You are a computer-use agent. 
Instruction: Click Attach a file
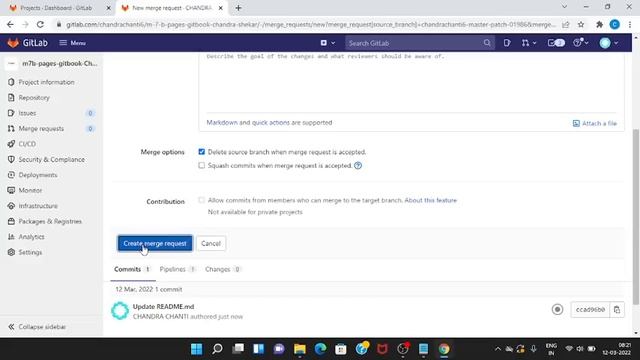(595, 123)
